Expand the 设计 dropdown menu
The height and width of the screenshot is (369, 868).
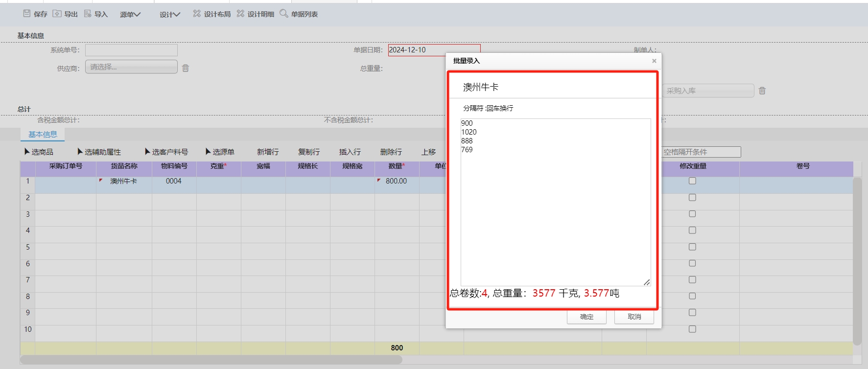click(170, 15)
